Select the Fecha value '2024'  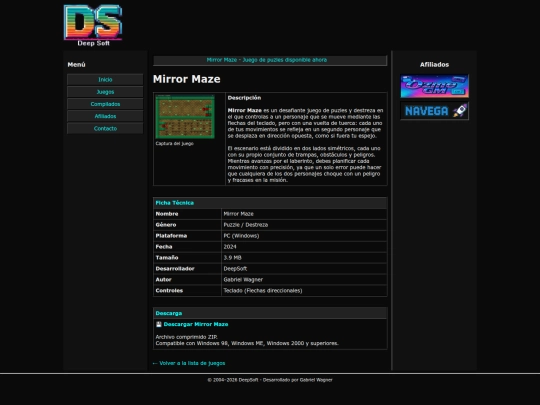pos(230,247)
